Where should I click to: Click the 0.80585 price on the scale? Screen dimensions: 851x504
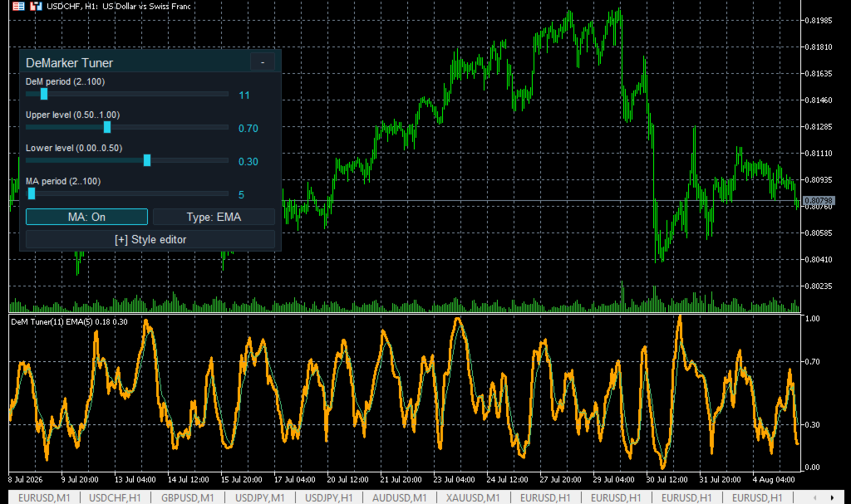(x=818, y=233)
